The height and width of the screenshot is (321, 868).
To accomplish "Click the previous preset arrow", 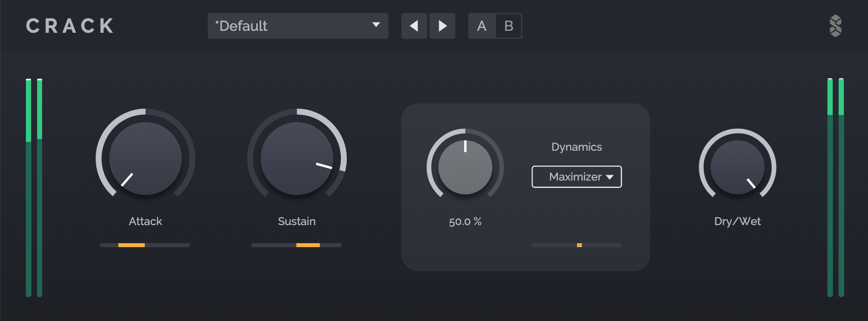I will pos(414,26).
